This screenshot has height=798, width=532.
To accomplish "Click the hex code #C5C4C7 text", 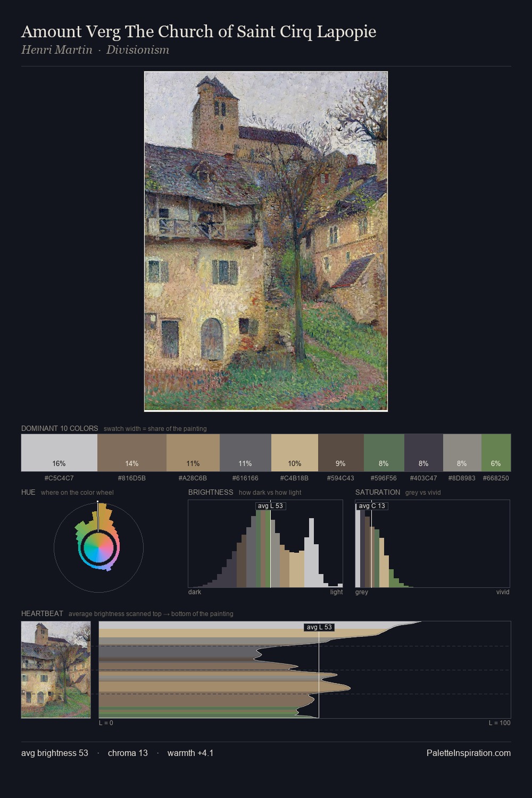I will point(59,478).
